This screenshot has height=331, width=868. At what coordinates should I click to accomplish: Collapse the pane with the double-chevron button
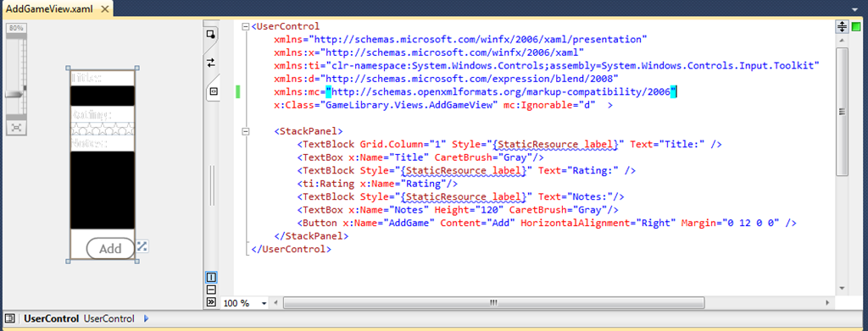click(x=211, y=301)
